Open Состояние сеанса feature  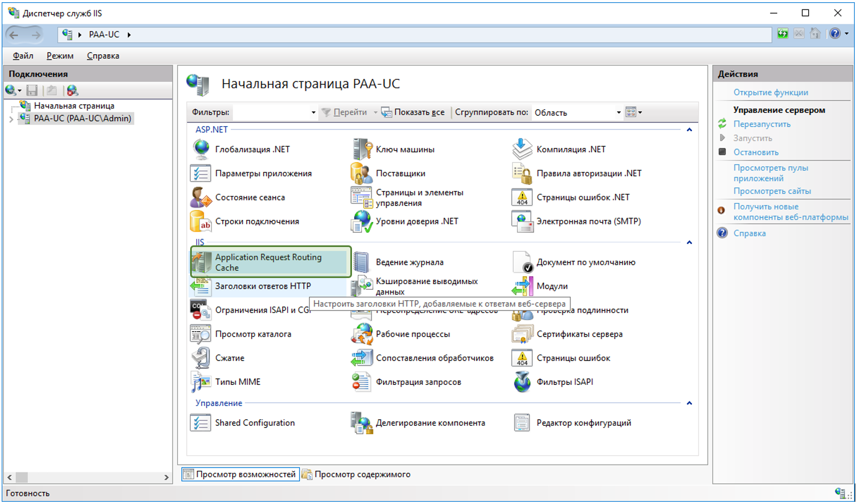click(238, 197)
